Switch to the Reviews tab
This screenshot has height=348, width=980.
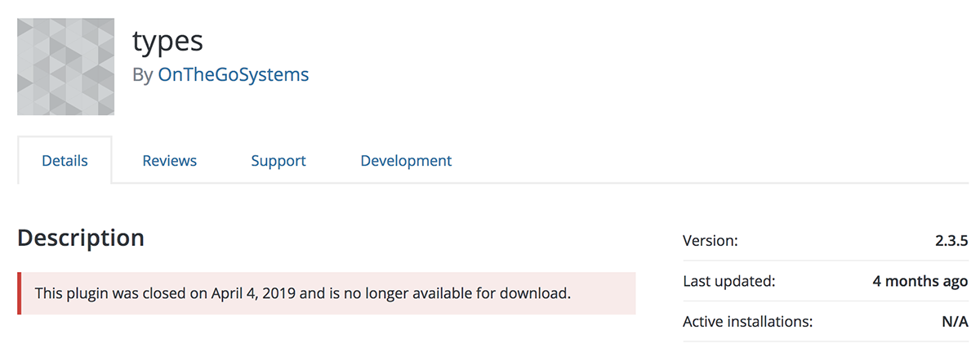[170, 161]
